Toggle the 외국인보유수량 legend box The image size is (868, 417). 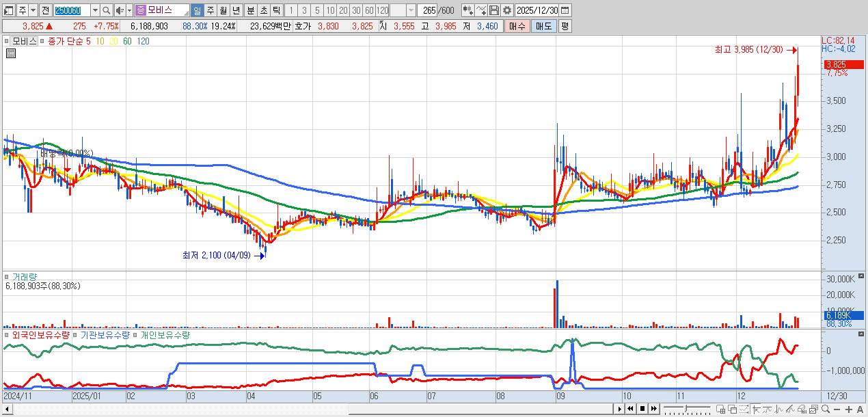tap(8, 335)
